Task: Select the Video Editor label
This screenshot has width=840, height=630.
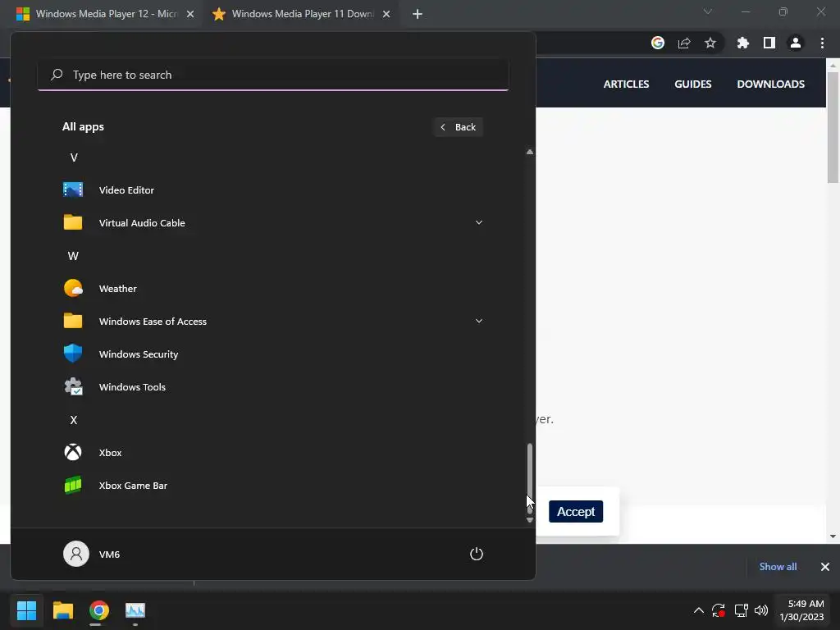Action: [x=126, y=190]
